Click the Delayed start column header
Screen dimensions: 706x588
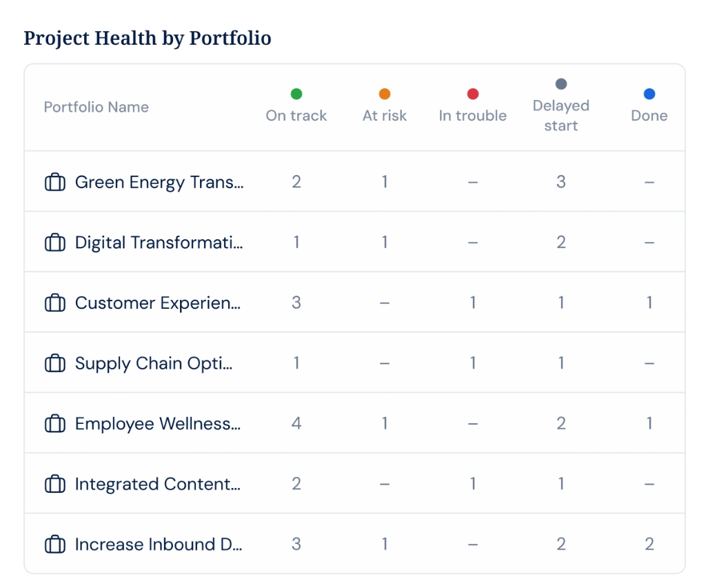[561, 115]
